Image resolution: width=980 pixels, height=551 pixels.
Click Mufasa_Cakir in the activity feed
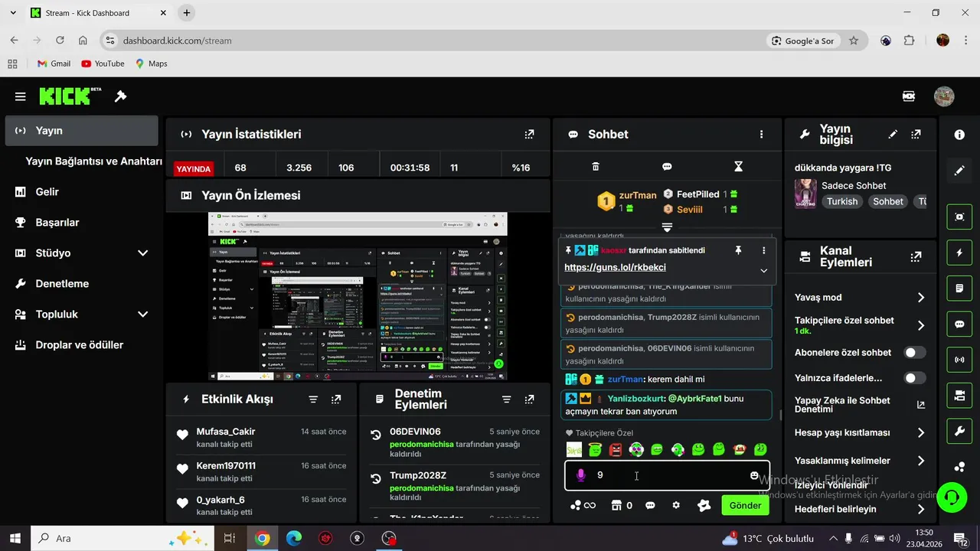(226, 432)
